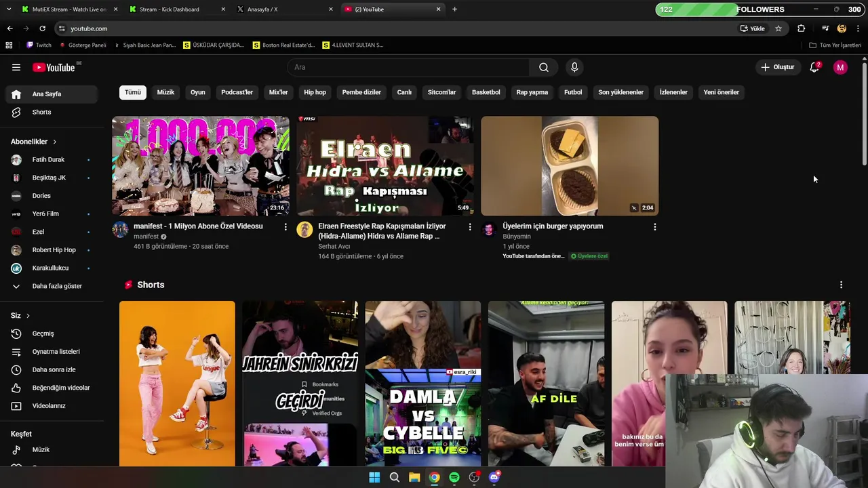
Task: Go back with browser back arrow
Action: pyautogui.click(x=9, y=28)
